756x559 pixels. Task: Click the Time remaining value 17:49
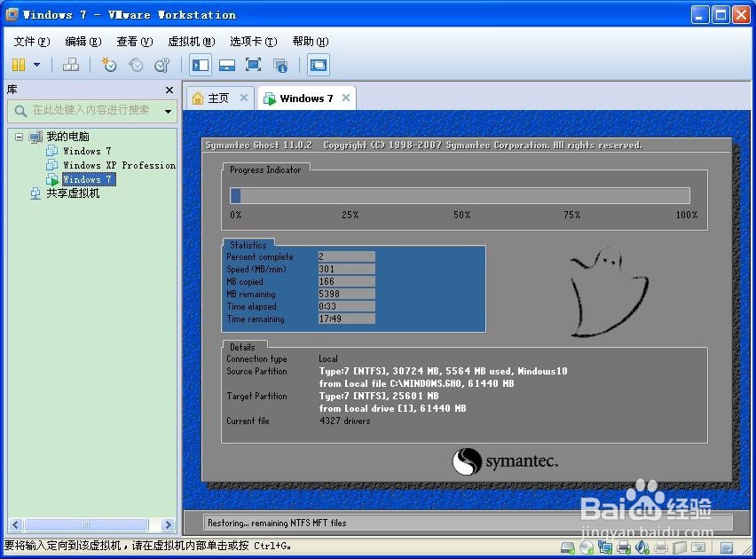(x=346, y=319)
